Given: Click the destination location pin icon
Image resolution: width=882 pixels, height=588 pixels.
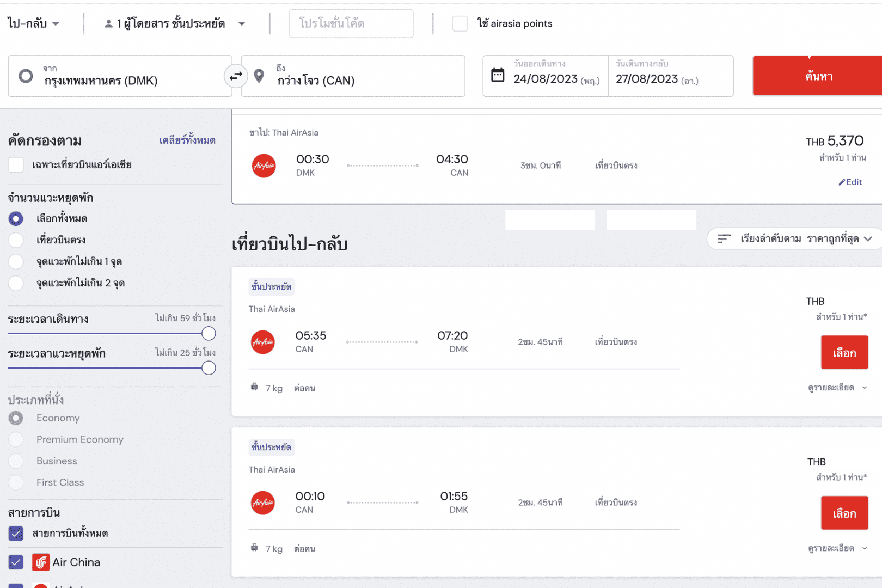Looking at the screenshot, I should coord(259,76).
